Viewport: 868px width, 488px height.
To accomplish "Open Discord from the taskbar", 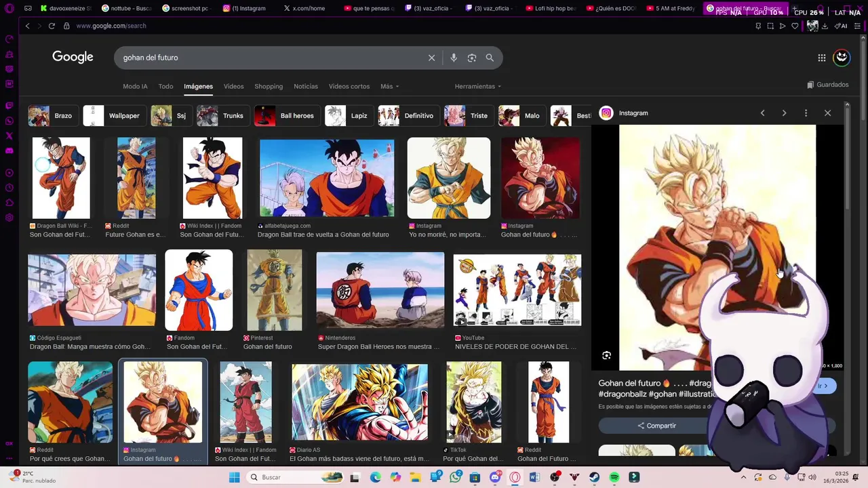I will 495,477.
